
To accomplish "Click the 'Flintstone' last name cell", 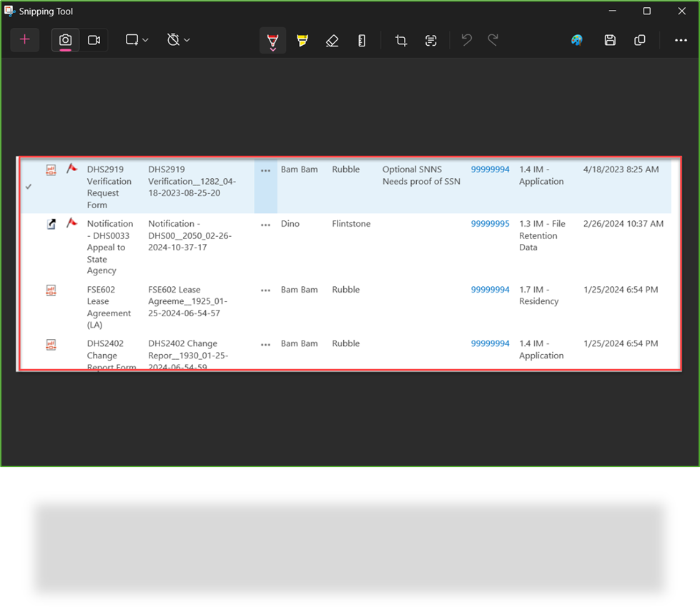I will 351,223.
